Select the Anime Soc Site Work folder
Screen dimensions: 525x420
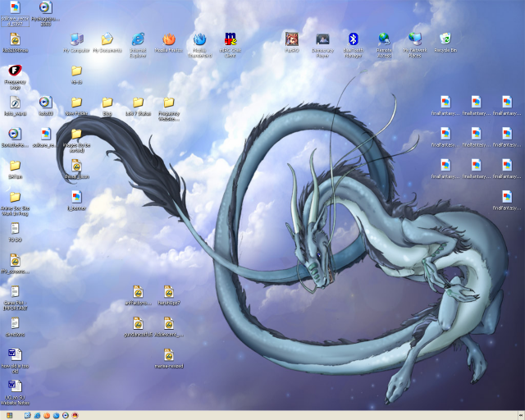pyautogui.click(x=15, y=203)
